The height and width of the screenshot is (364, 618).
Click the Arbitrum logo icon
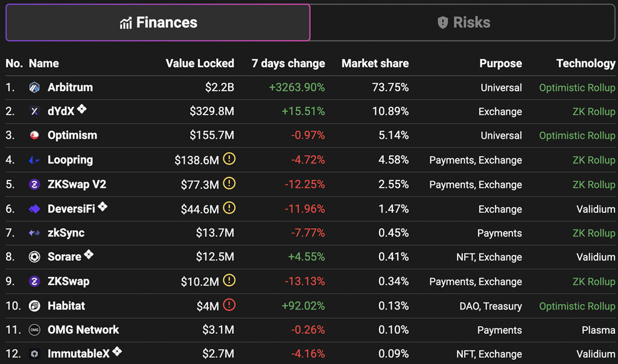click(34, 88)
